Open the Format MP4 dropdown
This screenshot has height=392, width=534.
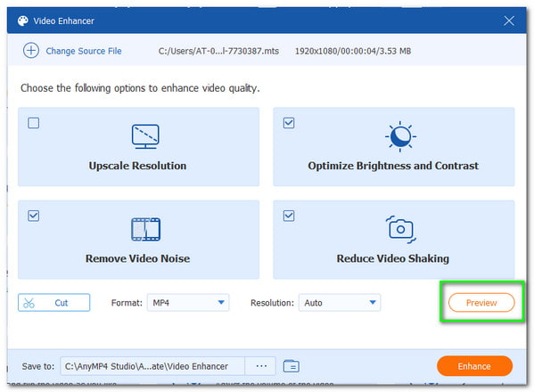pos(188,303)
